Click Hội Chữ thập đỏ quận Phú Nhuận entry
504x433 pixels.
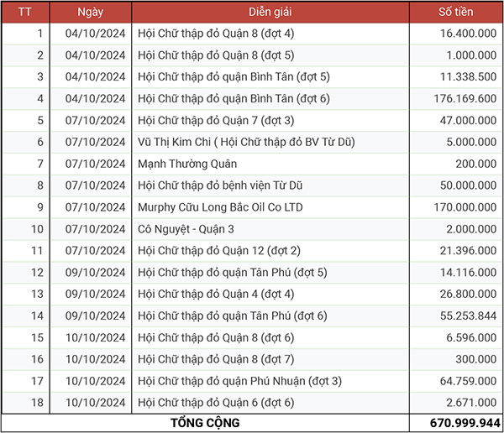coord(239,381)
